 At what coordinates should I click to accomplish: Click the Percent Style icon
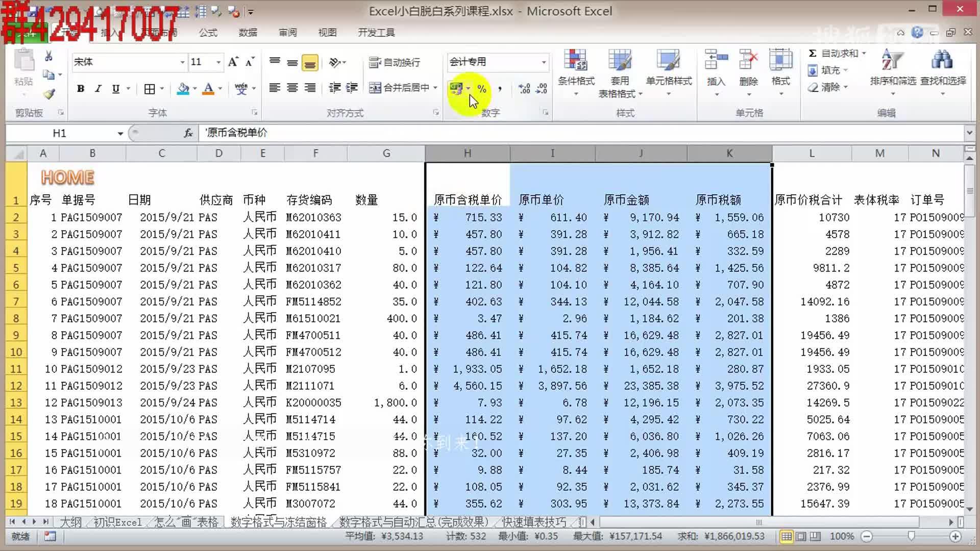click(481, 89)
